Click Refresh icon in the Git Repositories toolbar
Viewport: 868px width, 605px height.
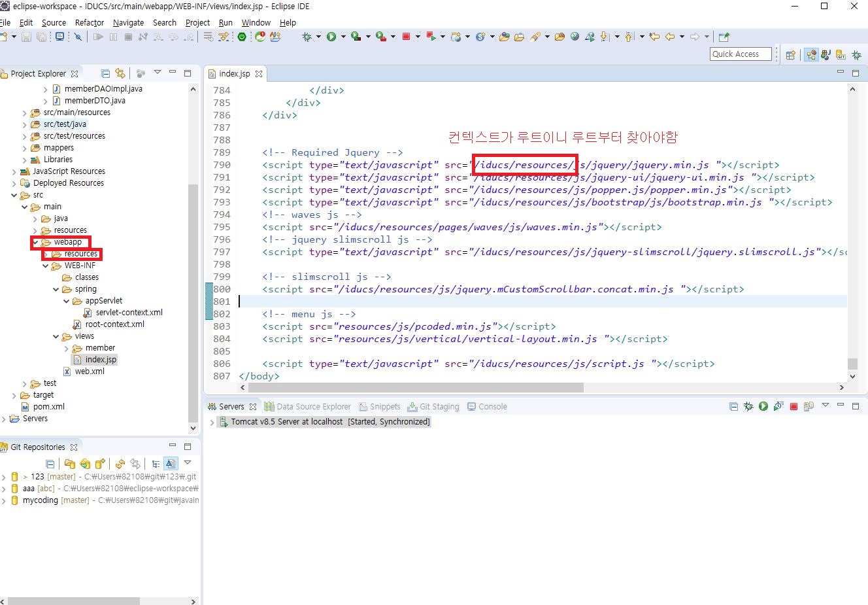(x=120, y=464)
